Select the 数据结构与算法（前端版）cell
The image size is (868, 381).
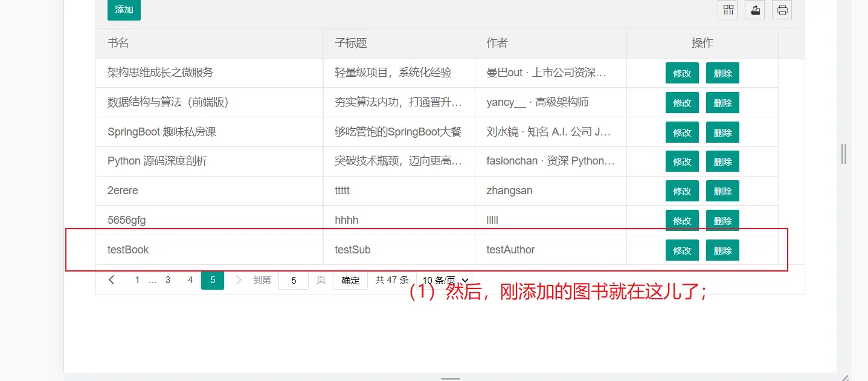209,102
